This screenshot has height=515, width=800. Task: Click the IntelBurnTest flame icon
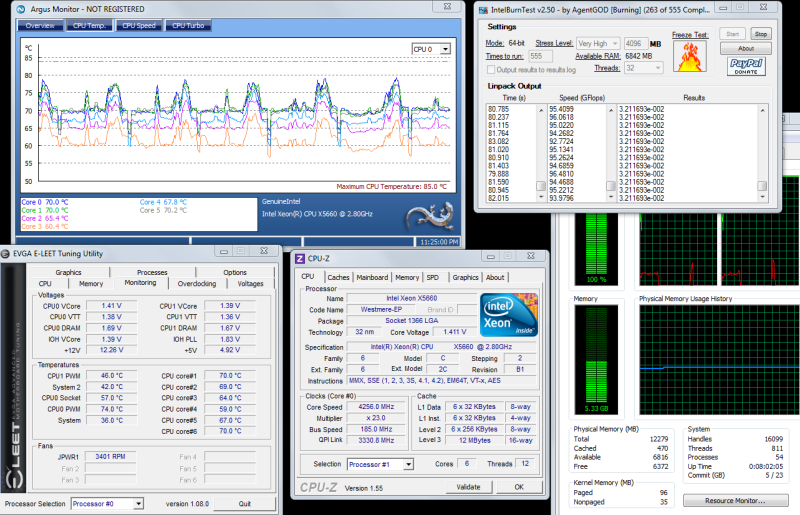690,56
